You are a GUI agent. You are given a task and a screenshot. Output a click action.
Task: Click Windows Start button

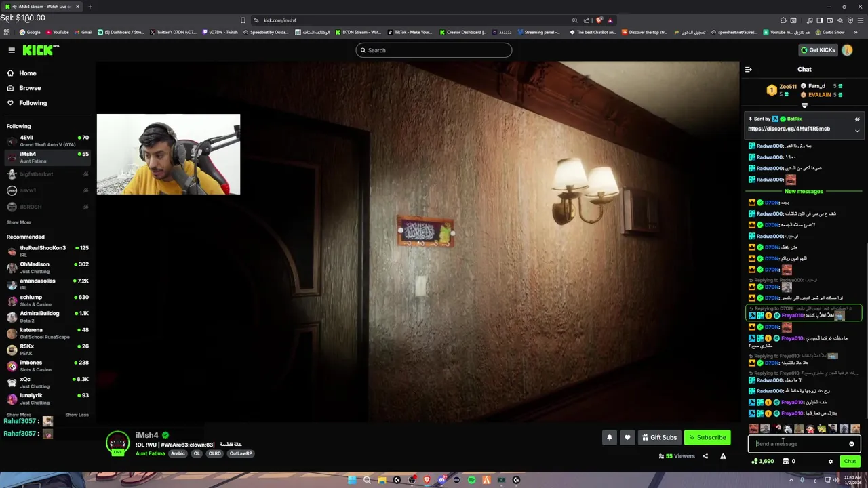(352, 480)
